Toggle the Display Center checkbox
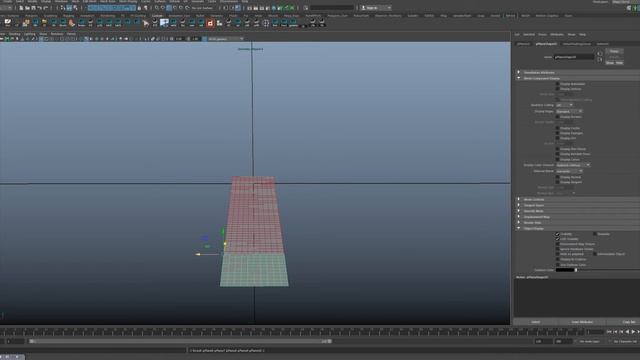640x360 pixels. pyautogui.click(x=558, y=128)
